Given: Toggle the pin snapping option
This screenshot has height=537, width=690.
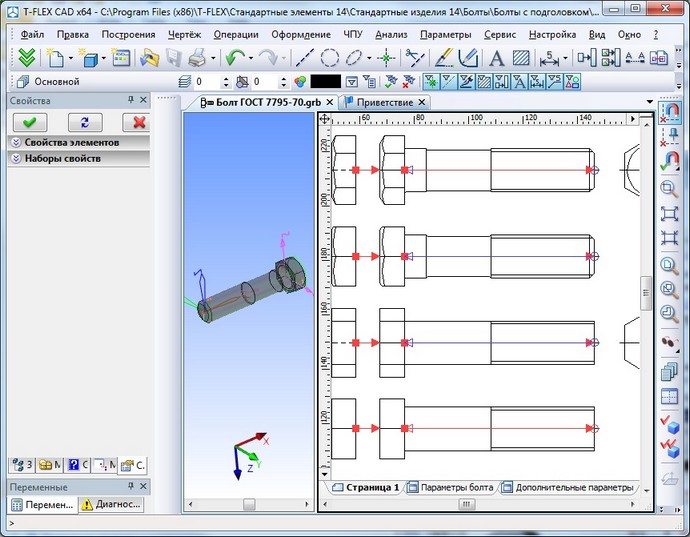Looking at the screenshot, I should tap(669, 137).
